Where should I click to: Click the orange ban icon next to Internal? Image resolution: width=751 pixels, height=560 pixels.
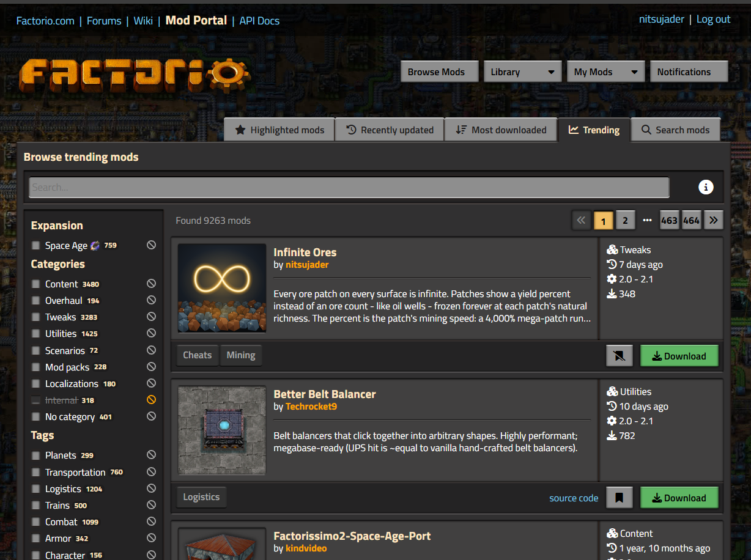point(151,400)
